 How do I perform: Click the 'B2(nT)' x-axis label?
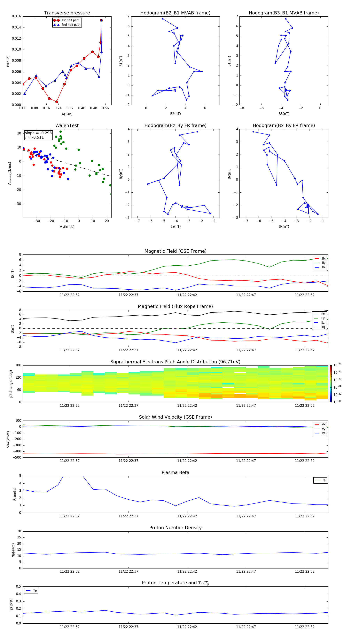175,114
